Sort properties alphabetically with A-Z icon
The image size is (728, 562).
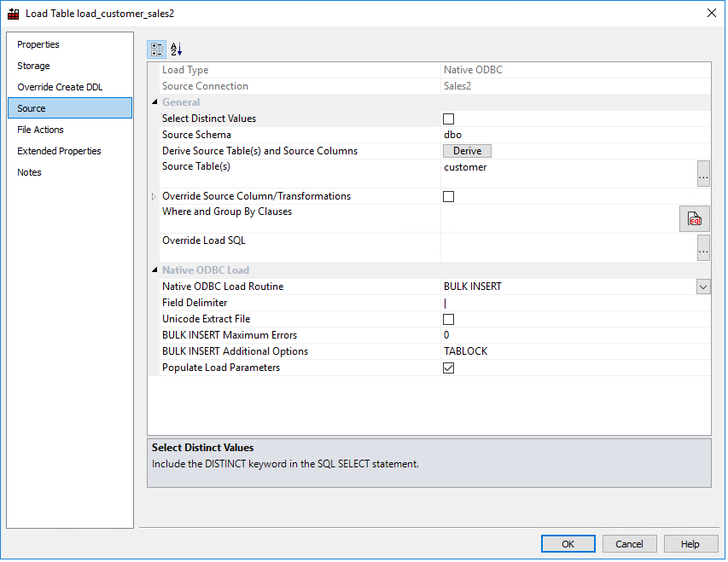coord(176,49)
